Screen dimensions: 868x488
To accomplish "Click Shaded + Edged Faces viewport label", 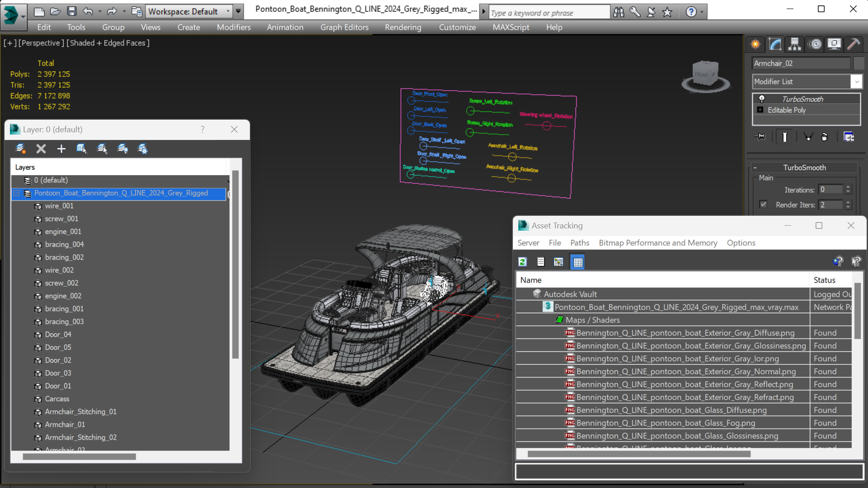I will pos(108,43).
